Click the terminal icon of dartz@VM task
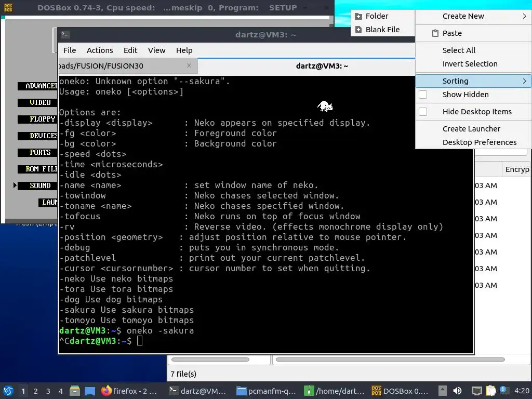 (174, 391)
